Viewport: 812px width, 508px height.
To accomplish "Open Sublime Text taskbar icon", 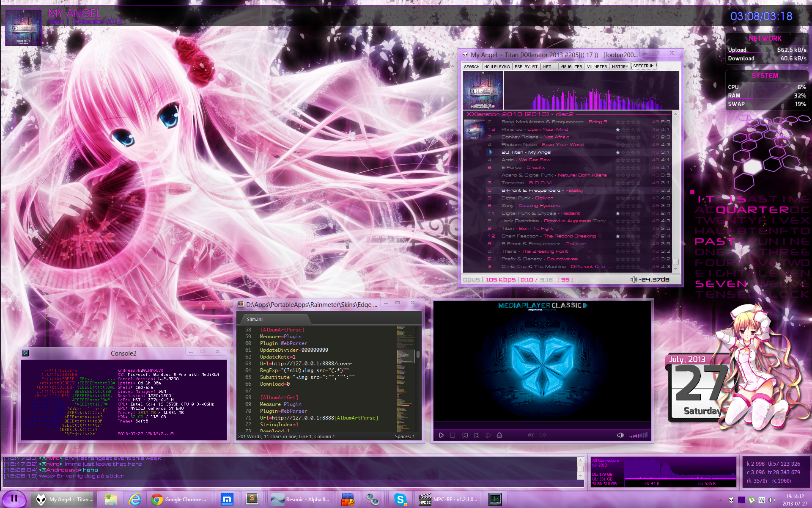I will click(x=252, y=500).
